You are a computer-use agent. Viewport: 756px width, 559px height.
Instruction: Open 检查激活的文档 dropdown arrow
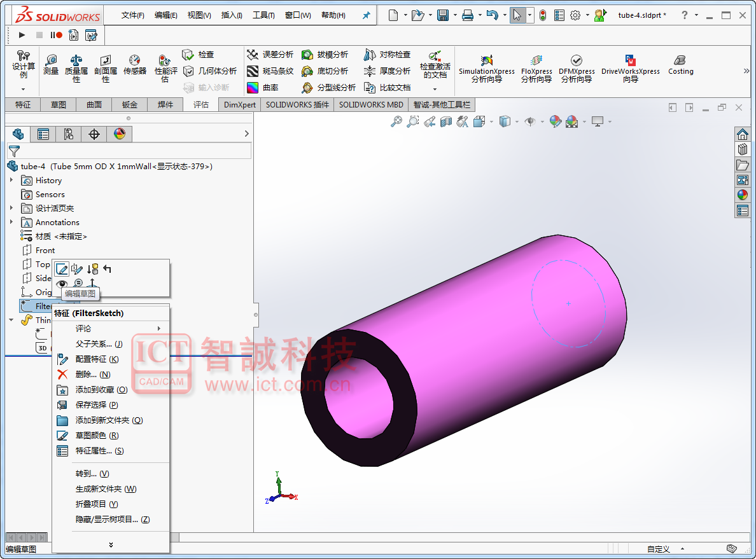point(435,89)
